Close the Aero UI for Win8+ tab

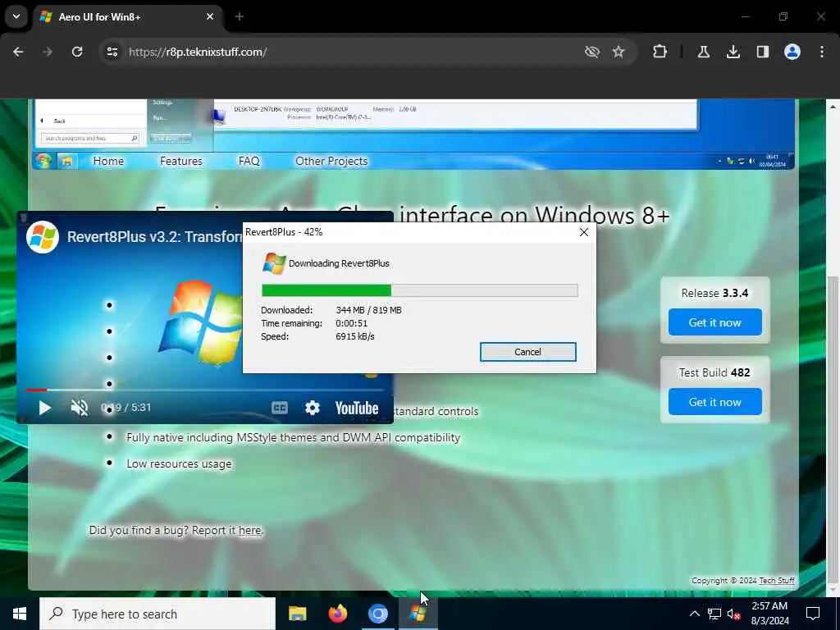(x=210, y=16)
